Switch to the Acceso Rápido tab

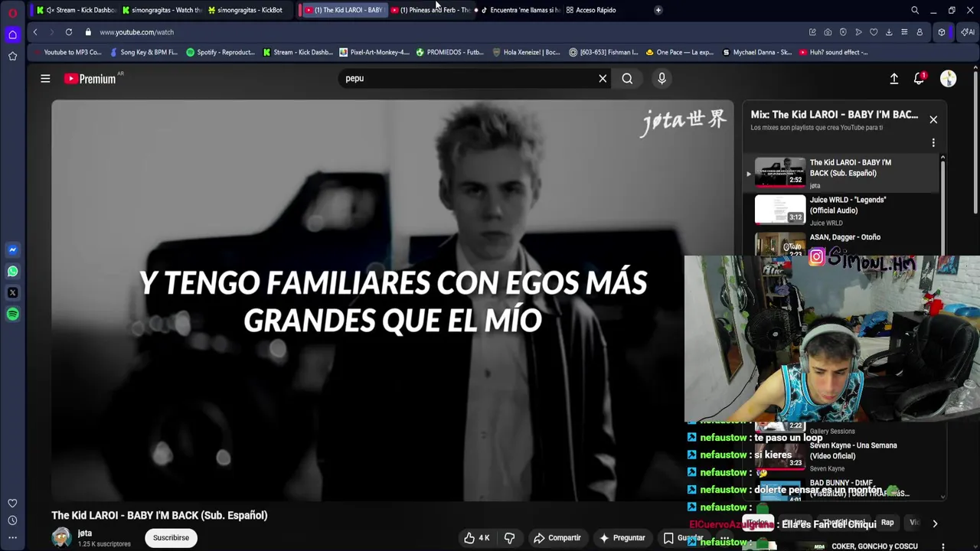click(591, 10)
